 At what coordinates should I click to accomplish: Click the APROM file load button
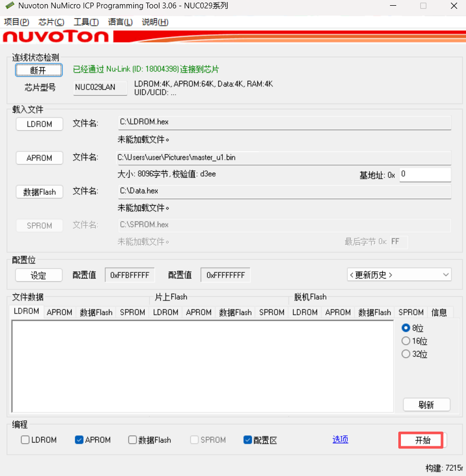[40, 158]
